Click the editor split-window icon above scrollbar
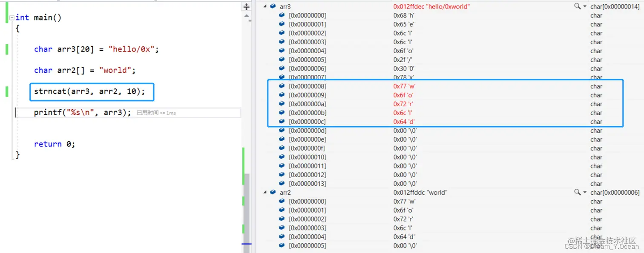This screenshot has width=644, height=253. 246,7
